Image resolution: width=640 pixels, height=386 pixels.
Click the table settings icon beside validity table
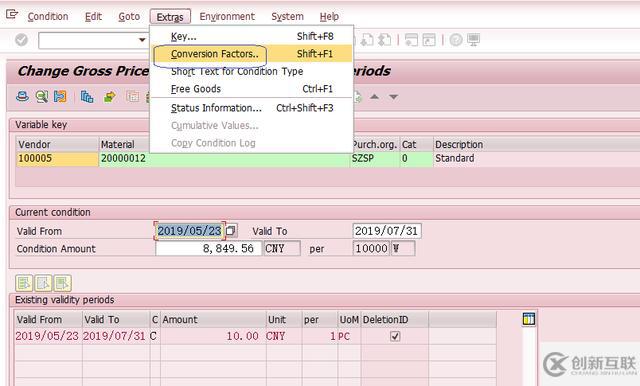click(x=529, y=319)
